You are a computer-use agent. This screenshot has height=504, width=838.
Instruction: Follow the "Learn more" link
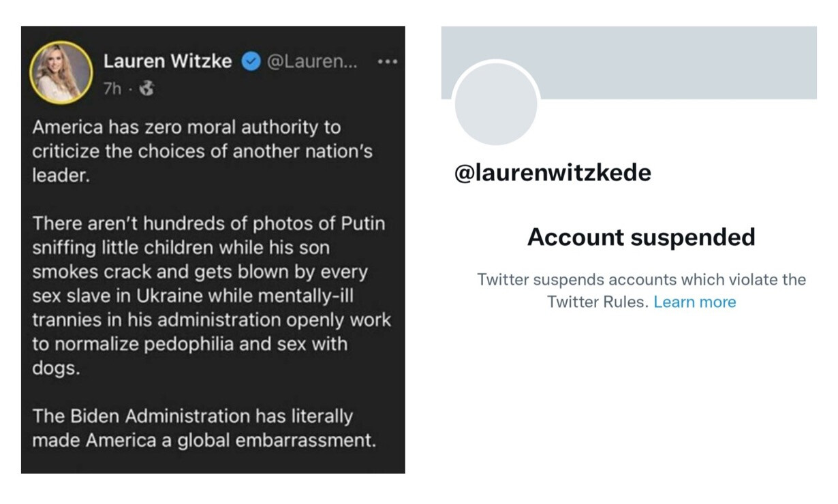tap(695, 302)
